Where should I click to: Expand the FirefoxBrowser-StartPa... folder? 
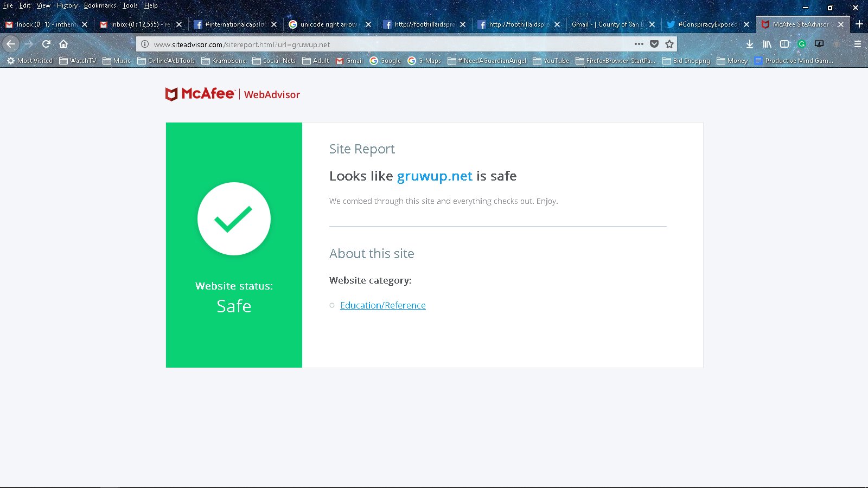coord(616,61)
